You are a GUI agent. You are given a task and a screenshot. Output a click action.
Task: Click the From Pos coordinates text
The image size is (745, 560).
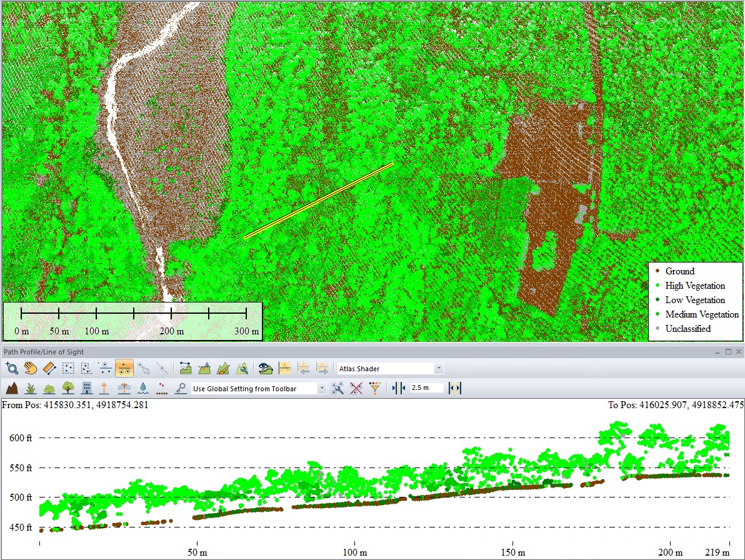pos(75,404)
